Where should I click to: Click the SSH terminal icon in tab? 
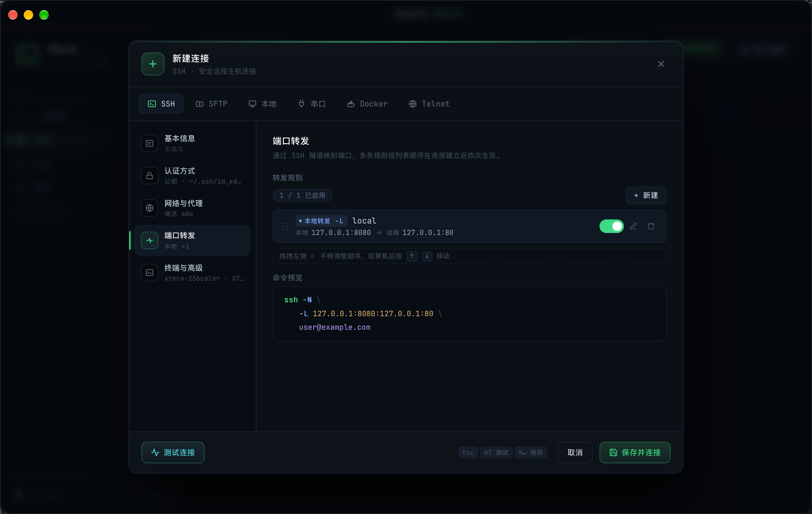(152, 104)
